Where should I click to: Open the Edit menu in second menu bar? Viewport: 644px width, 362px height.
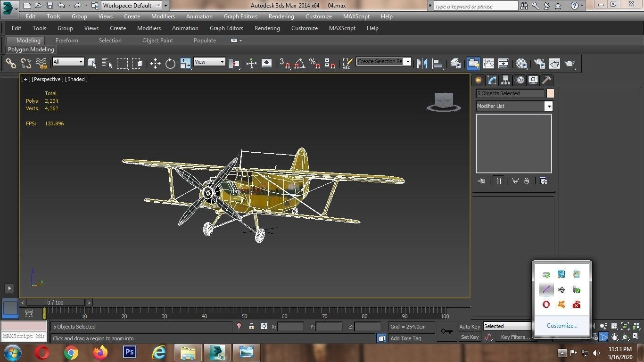[17, 28]
